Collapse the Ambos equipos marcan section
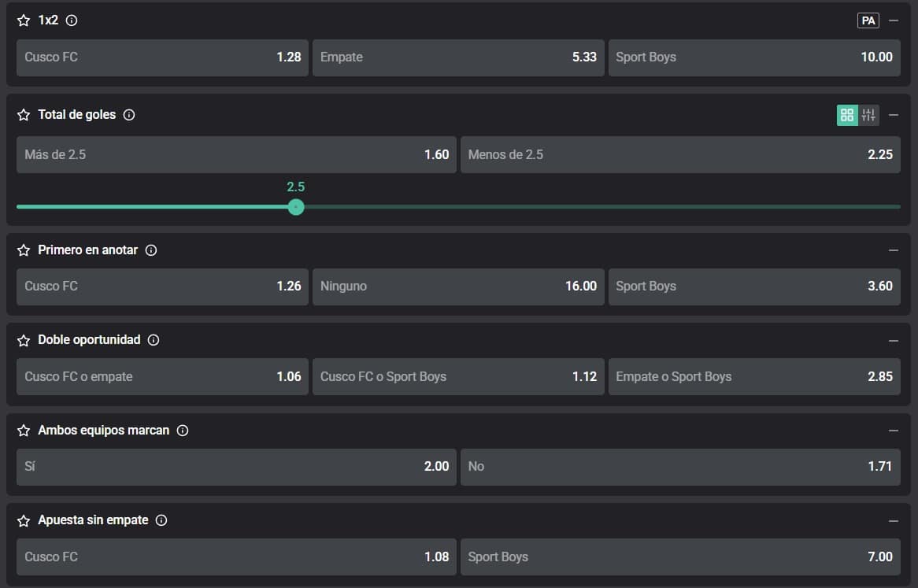Viewport: 918px width, 588px height. 893,431
